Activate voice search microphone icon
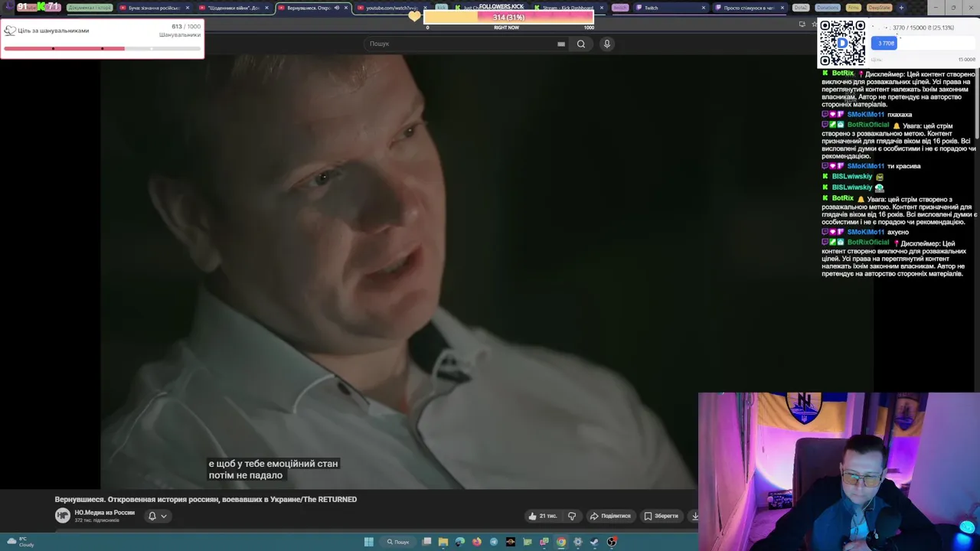The image size is (980, 551). point(606,44)
